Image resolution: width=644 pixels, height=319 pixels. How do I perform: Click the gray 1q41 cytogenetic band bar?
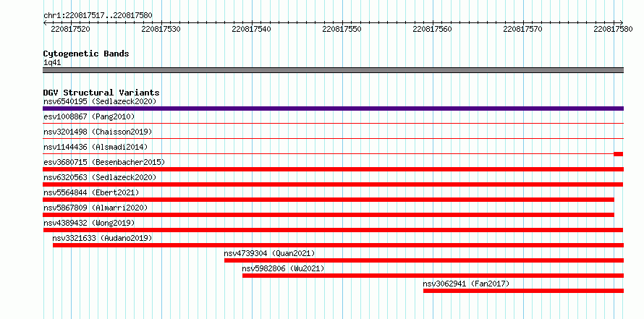coord(333,70)
